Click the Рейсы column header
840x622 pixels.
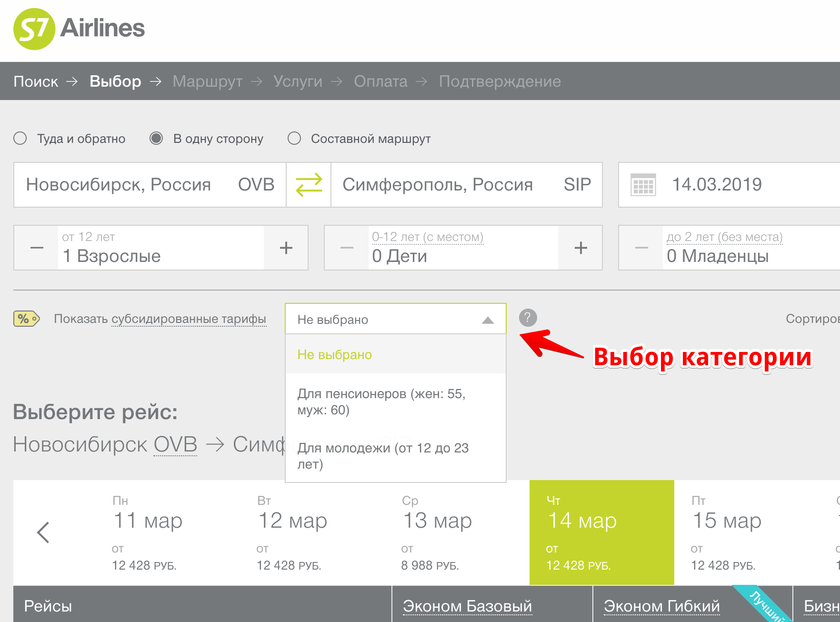[x=48, y=606]
